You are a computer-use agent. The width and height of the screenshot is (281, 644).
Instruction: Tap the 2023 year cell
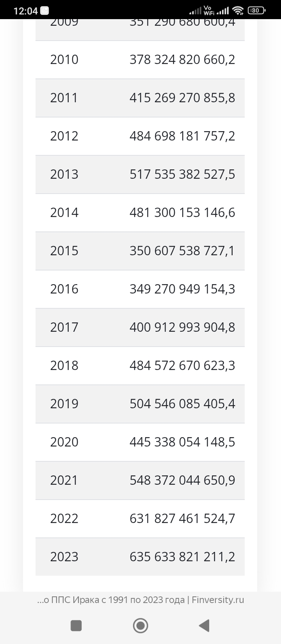point(64,557)
